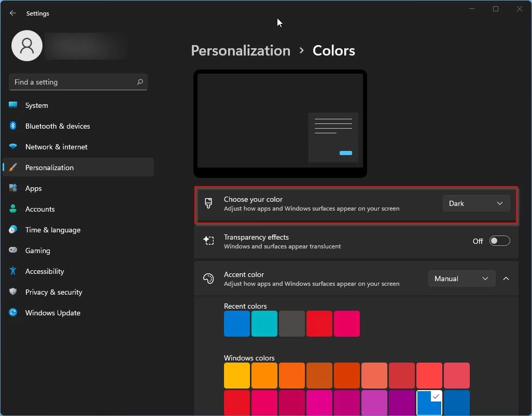Open Privacy & security settings
This screenshot has width=532, height=416.
78,292
